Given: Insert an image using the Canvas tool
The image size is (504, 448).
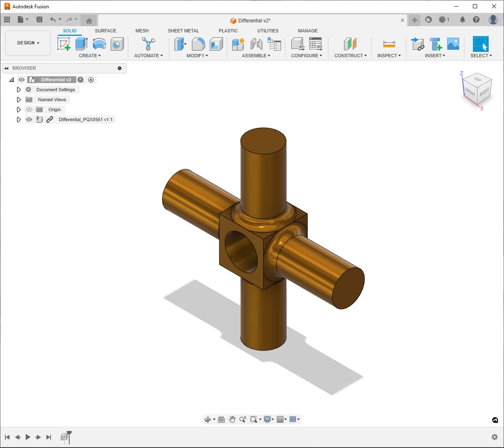Looking at the screenshot, I should [x=453, y=43].
